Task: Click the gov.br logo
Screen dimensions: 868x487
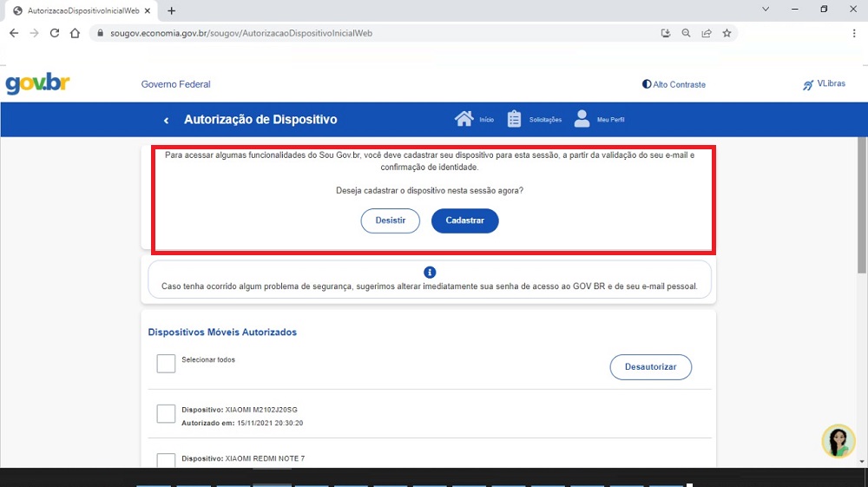Action: [37, 84]
